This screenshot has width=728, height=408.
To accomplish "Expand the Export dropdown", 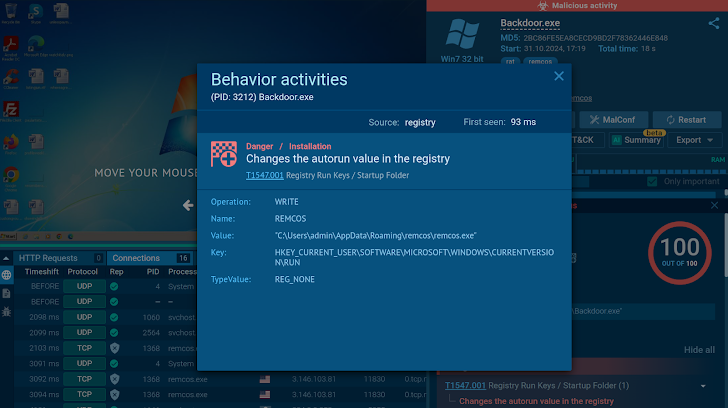I will pos(695,140).
